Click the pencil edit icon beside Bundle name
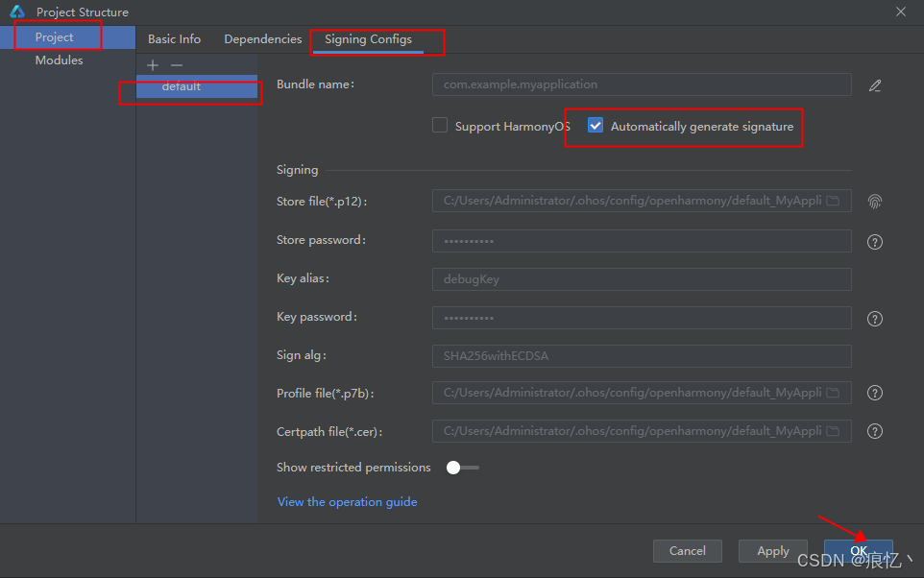The height and width of the screenshot is (578, 924). pos(875,84)
